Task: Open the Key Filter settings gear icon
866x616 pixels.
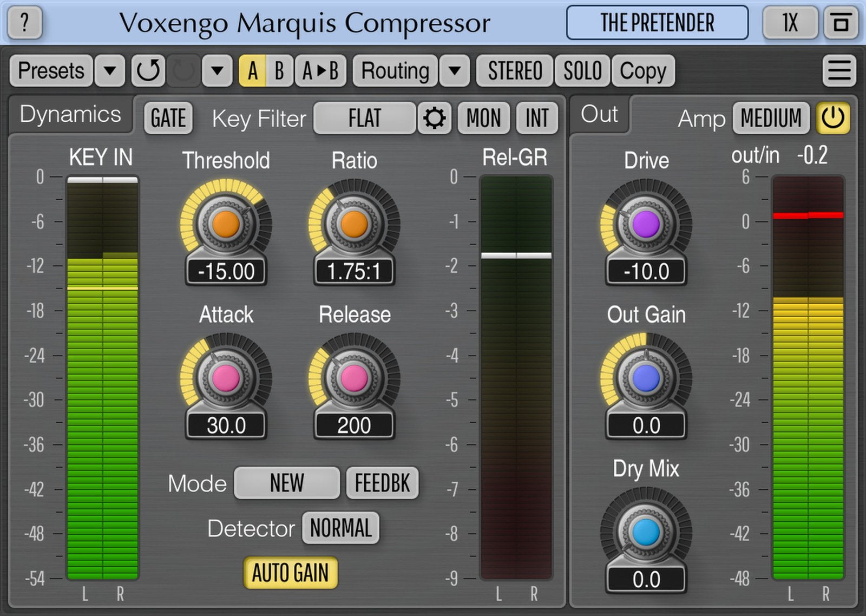Action: pyautogui.click(x=435, y=118)
